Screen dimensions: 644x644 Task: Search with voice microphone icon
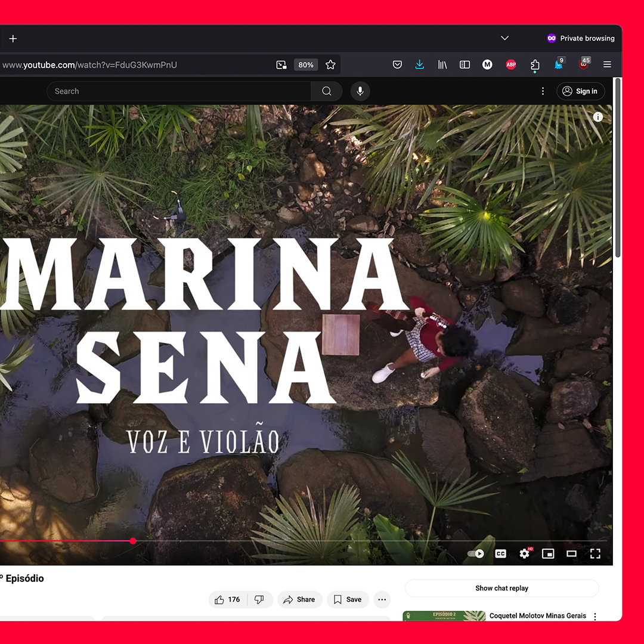(360, 91)
